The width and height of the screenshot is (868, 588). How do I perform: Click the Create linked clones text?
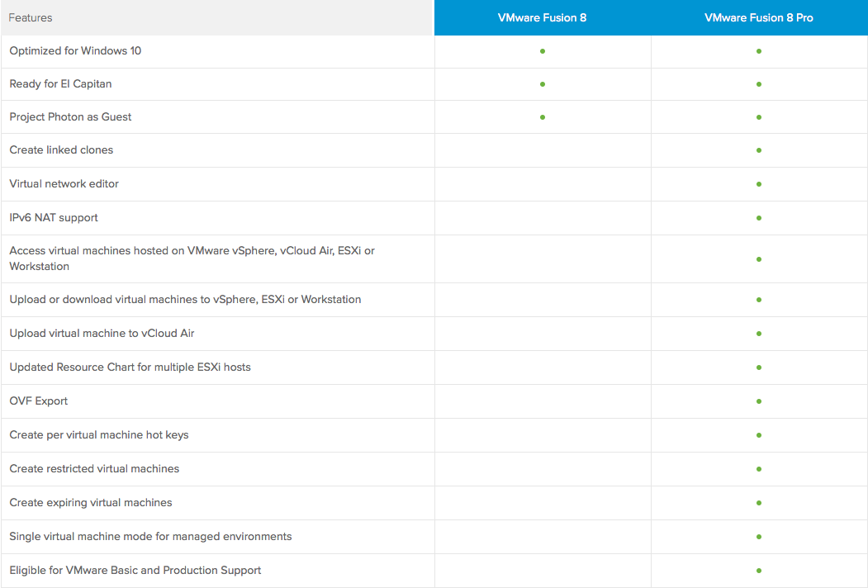pyautogui.click(x=61, y=150)
